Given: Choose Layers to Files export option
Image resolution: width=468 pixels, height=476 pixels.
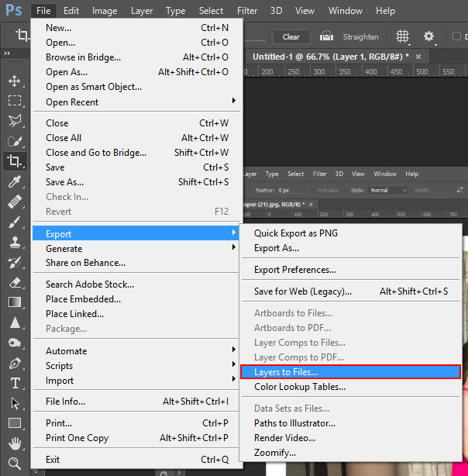Looking at the screenshot, I should [350, 372].
